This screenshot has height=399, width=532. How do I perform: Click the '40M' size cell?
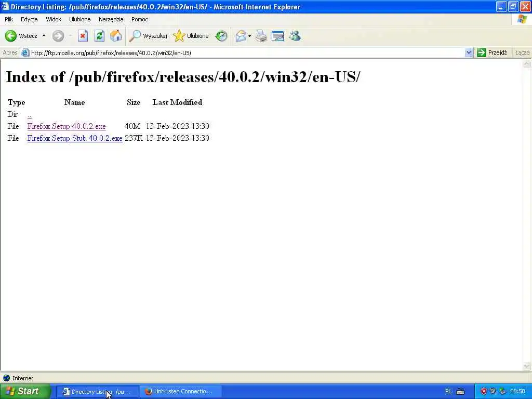point(132,126)
